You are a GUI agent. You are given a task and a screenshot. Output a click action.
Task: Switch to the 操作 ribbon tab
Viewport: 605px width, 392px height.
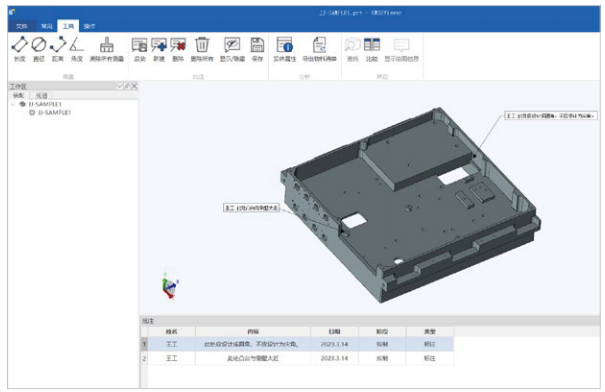89,26
